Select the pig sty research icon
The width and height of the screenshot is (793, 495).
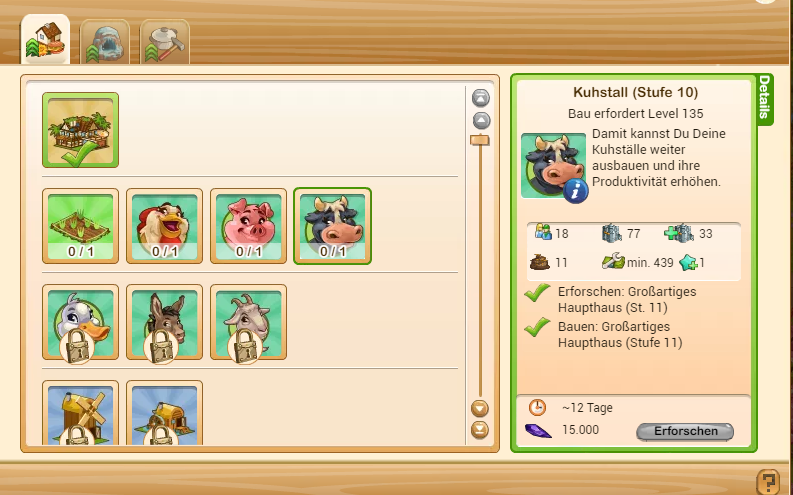(x=248, y=226)
